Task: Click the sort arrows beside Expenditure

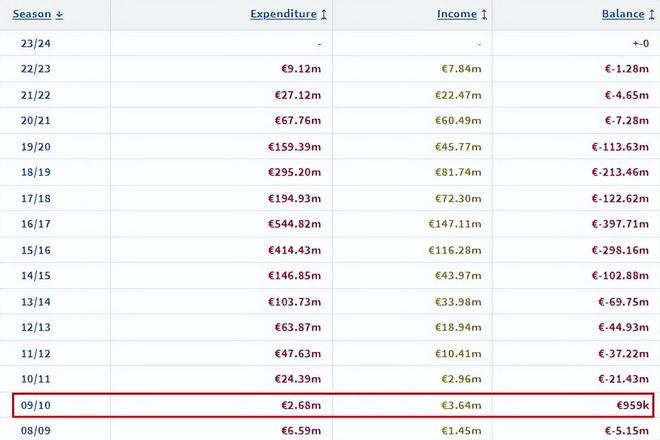Action: tap(325, 15)
